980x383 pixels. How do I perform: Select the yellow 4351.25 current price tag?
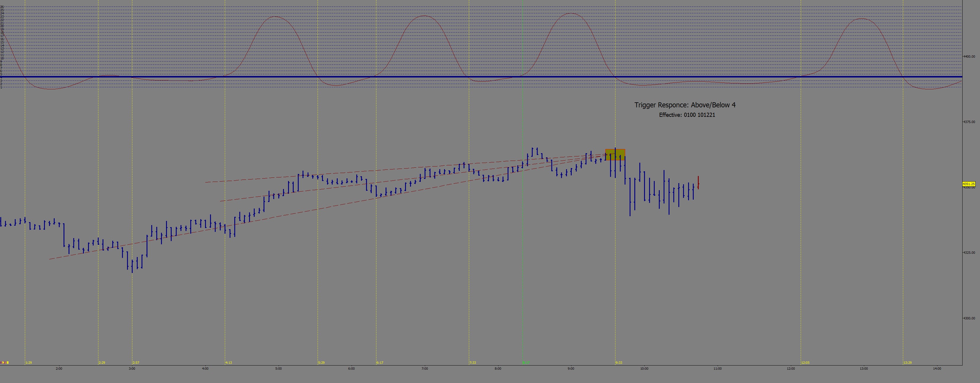[968, 184]
